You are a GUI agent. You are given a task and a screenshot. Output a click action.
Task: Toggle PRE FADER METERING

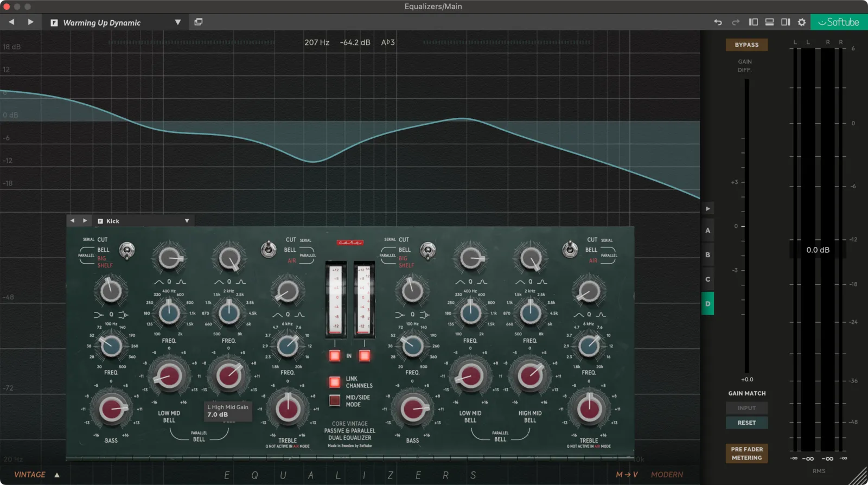pyautogui.click(x=746, y=454)
